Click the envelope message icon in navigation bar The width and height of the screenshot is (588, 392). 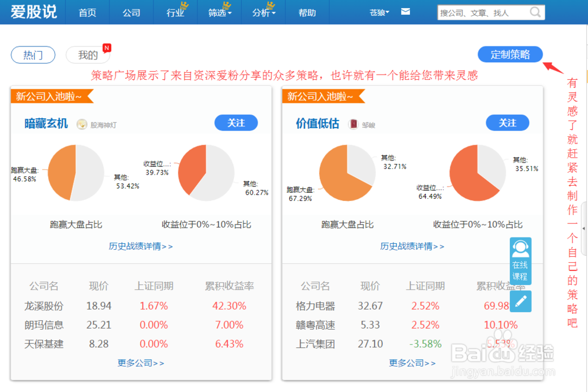pyautogui.click(x=405, y=11)
